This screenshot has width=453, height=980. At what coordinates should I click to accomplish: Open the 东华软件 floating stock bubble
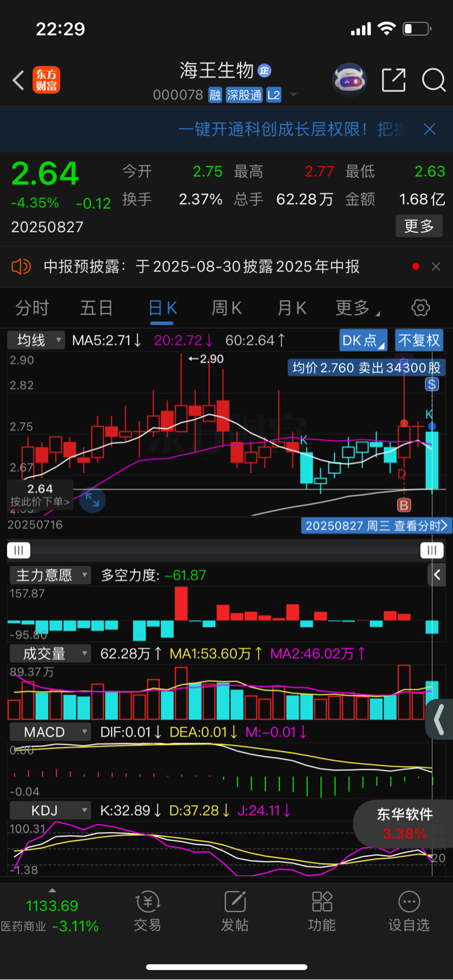coord(404,824)
